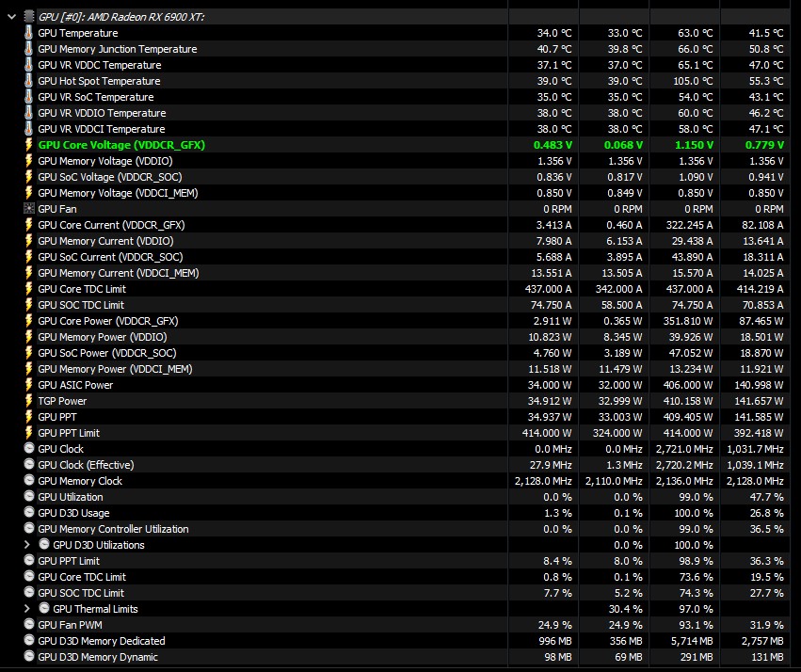
Task: Click the clock icon of GPU Clock (Effective)
Action: 29,465
